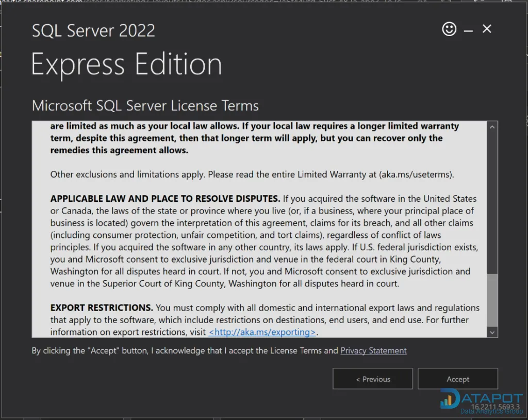528x420 pixels.
Task: Click the version number 16.2211.5693.3
Action: 495,407
